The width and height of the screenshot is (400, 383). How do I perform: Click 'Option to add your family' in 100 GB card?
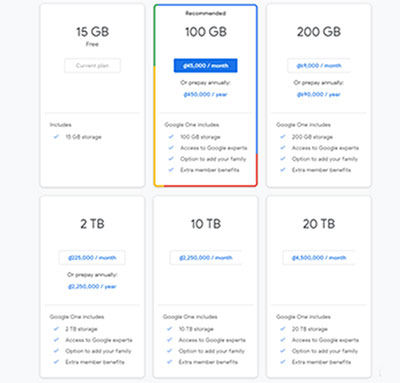point(213,159)
